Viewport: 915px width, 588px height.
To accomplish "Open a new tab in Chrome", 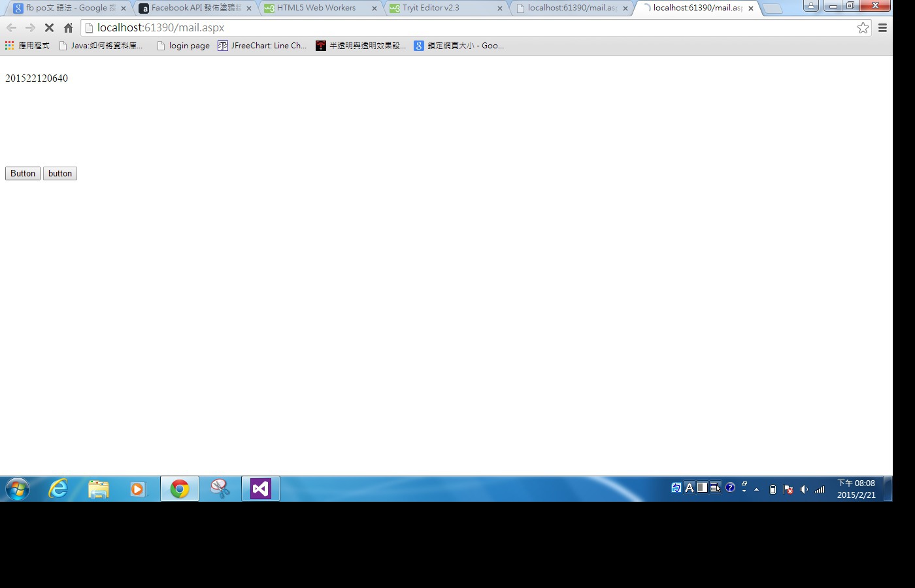I will pos(773,8).
